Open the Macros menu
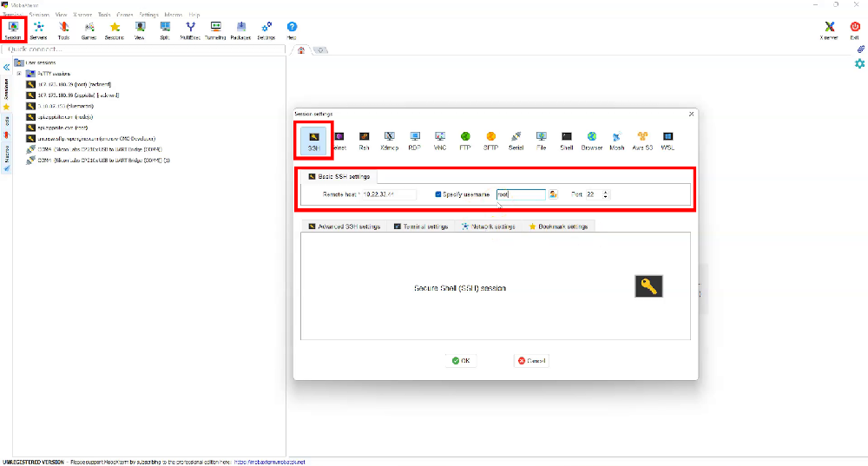 coord(174,15)
